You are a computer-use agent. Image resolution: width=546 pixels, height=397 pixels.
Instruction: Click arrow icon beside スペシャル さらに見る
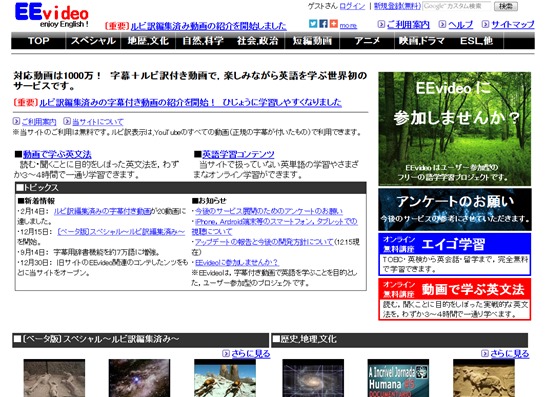pyautogui.click(x=226, y=353)
